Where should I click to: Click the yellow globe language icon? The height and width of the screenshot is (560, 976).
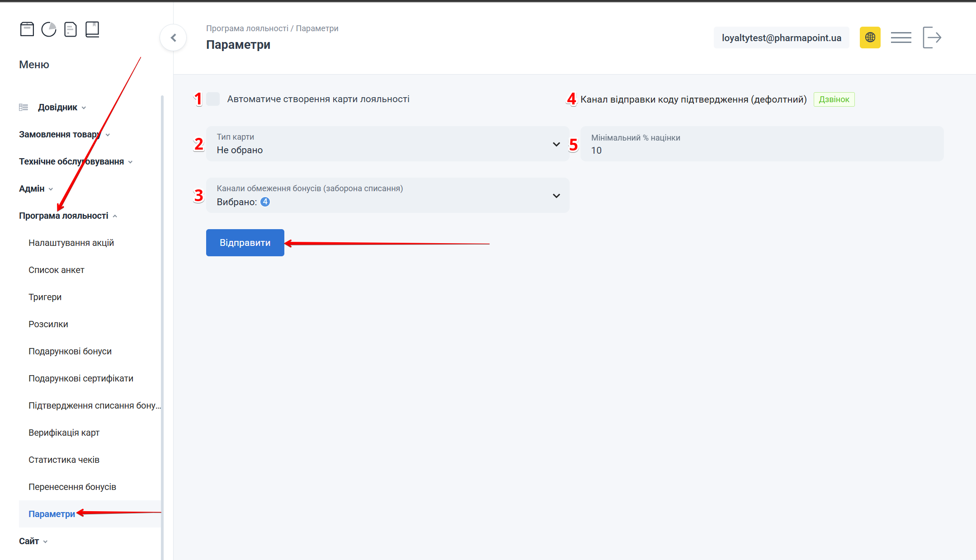pyautogui.click(x=870, y=38)
